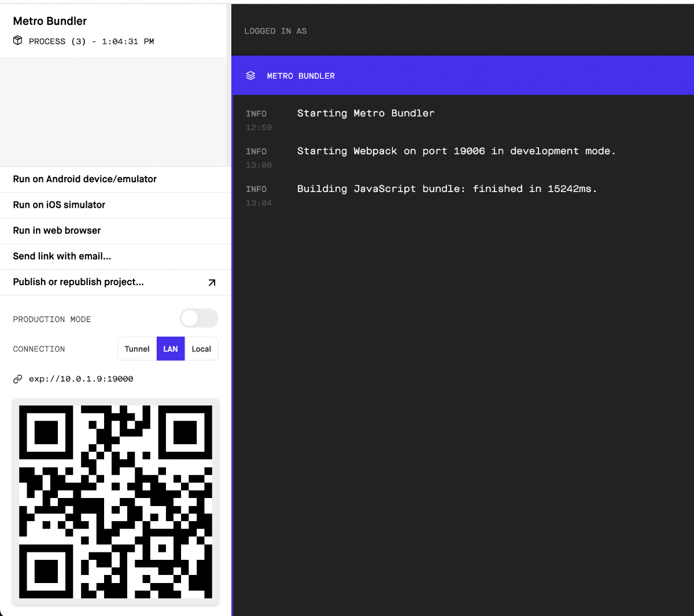Select the Tunnel connection option
The image size is (694, 616).
[137, 349]
